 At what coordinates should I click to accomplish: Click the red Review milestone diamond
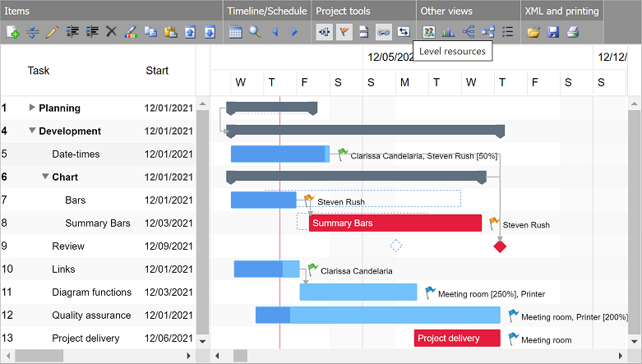tap(500, 247)
